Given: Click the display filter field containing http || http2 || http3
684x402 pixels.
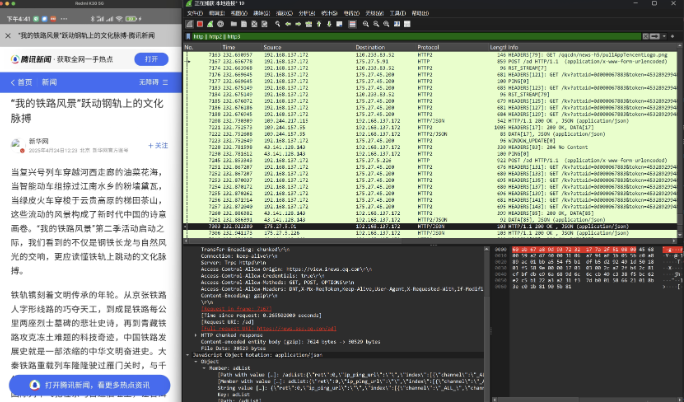Looking at the screenshot, I should (417, 37).
